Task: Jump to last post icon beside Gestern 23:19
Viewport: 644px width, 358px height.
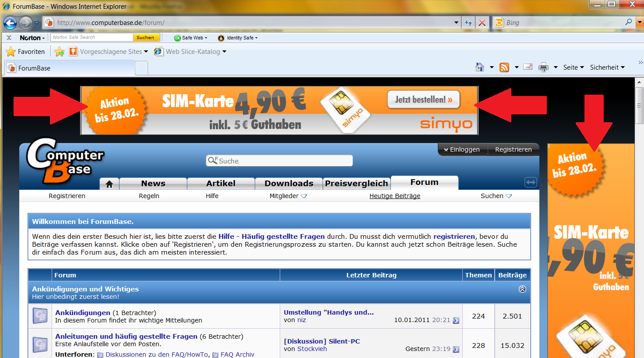Action: tap(456, 349)
